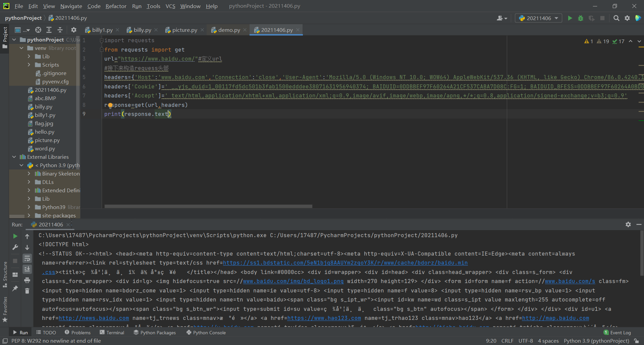Screen dimensions: 644x345
Task: Click the Run console vertical scrollbar
Action: (x=642, y=254)
